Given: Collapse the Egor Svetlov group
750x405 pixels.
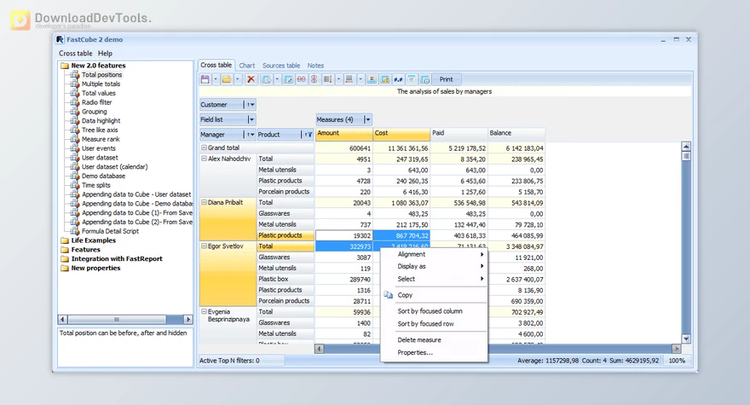Looking at the screenshot, I should [204, 246].
